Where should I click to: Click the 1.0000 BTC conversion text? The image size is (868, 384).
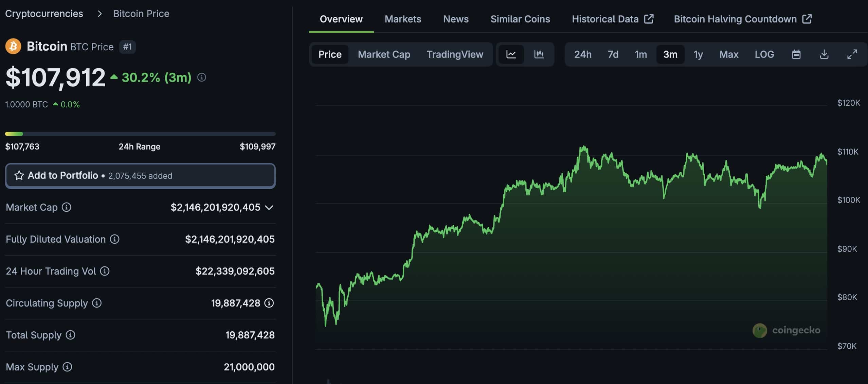click(x=26, y=104)
